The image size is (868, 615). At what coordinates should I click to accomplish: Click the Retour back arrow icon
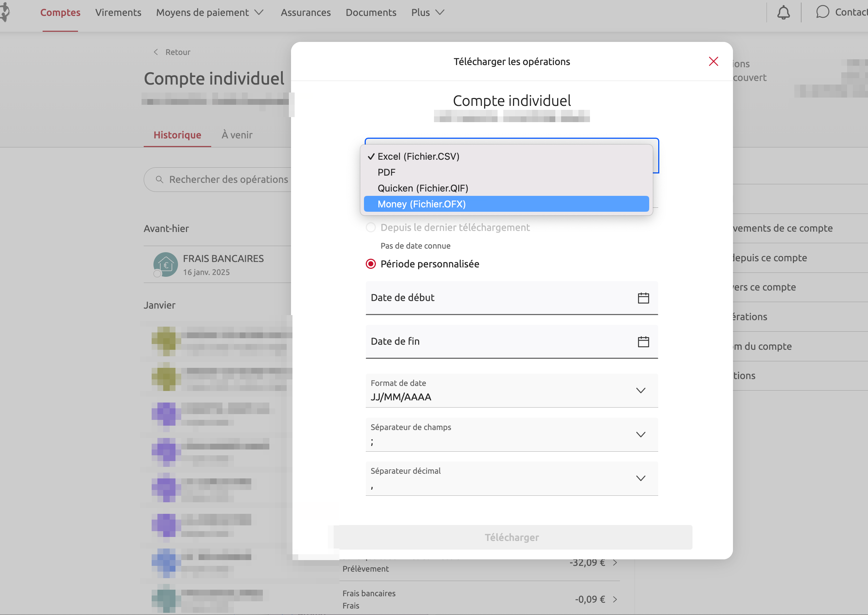[156, 52]
